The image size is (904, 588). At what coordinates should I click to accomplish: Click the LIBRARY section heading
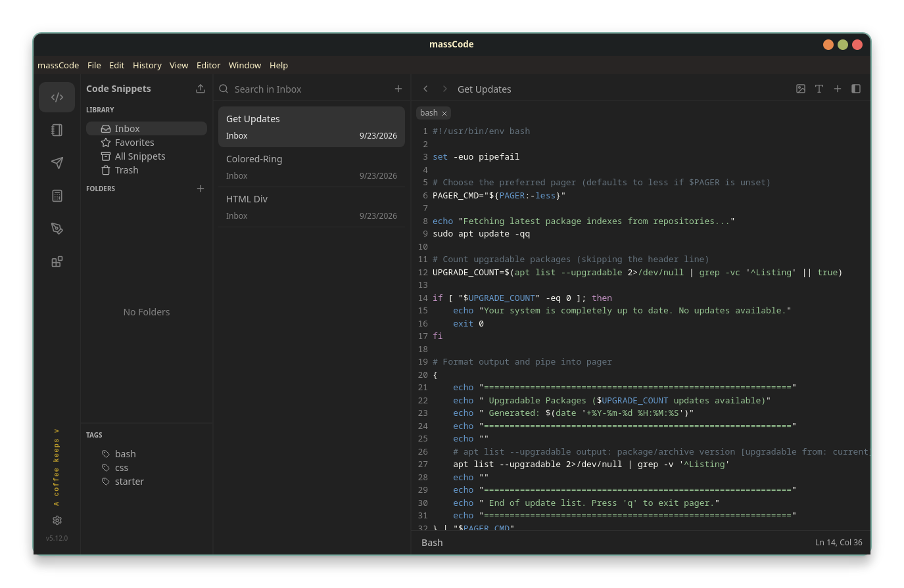100,110
